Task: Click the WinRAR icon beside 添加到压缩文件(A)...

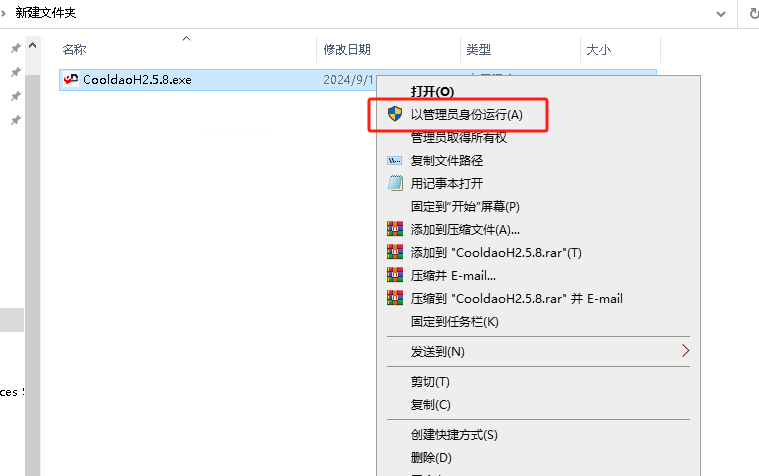Action: pos(394,229)
